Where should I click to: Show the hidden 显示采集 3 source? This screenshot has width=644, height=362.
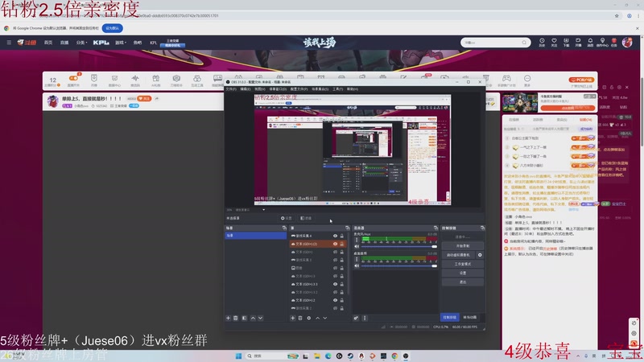tap(335, 260)
